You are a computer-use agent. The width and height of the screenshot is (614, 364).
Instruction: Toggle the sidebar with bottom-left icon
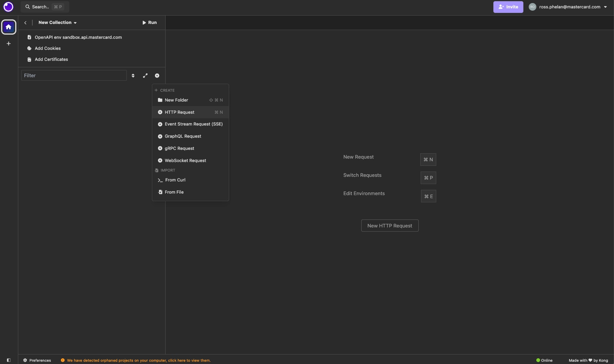(x=9, y=360)
